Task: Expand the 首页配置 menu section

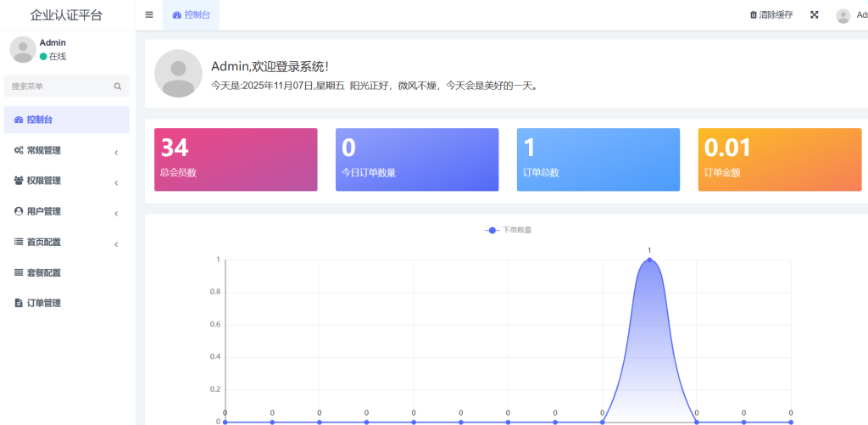Action: pos(66,242)
